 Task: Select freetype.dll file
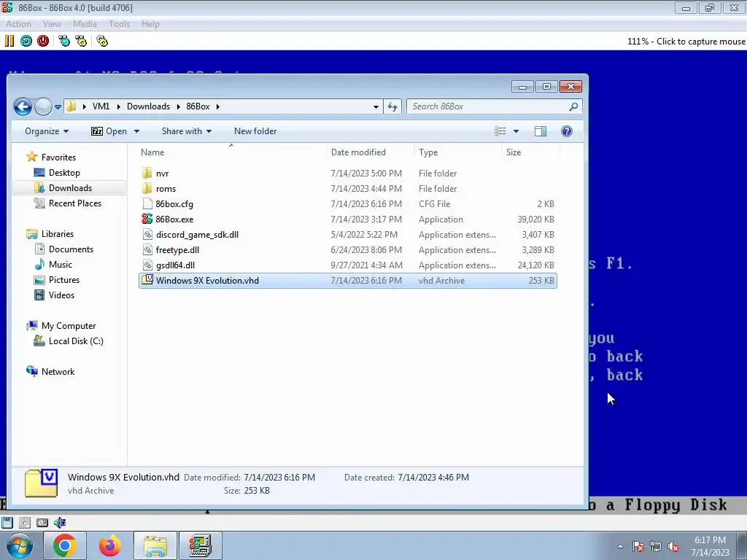348,249
